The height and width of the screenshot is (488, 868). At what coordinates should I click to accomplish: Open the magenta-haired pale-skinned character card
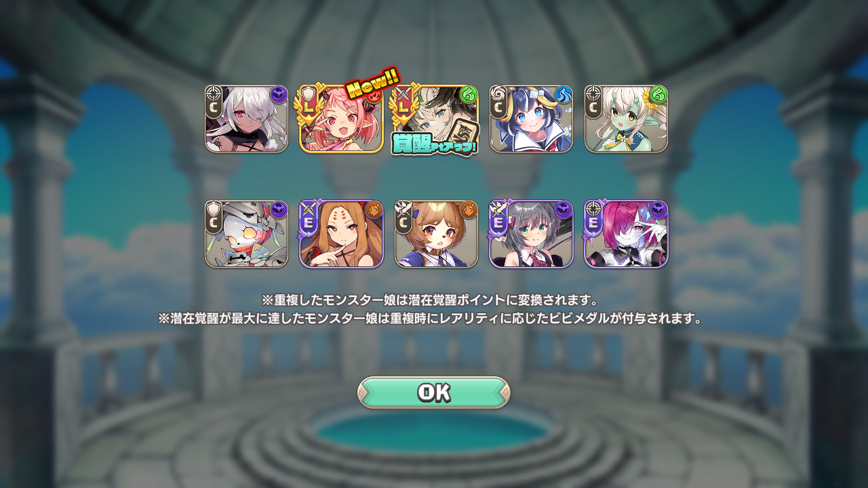627,234
